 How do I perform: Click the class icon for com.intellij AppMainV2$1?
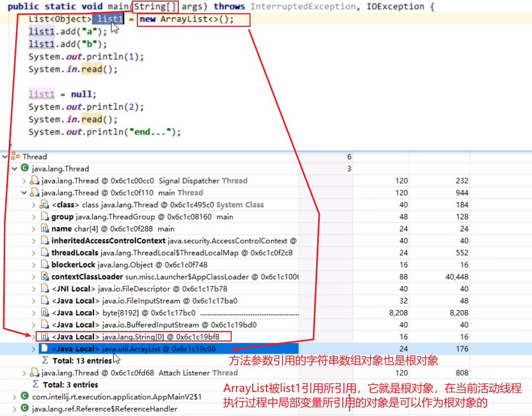(x=24, y=397)
